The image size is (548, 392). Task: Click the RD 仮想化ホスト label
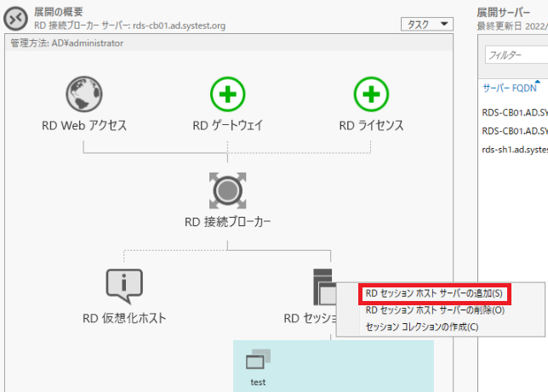coord(124,318)
